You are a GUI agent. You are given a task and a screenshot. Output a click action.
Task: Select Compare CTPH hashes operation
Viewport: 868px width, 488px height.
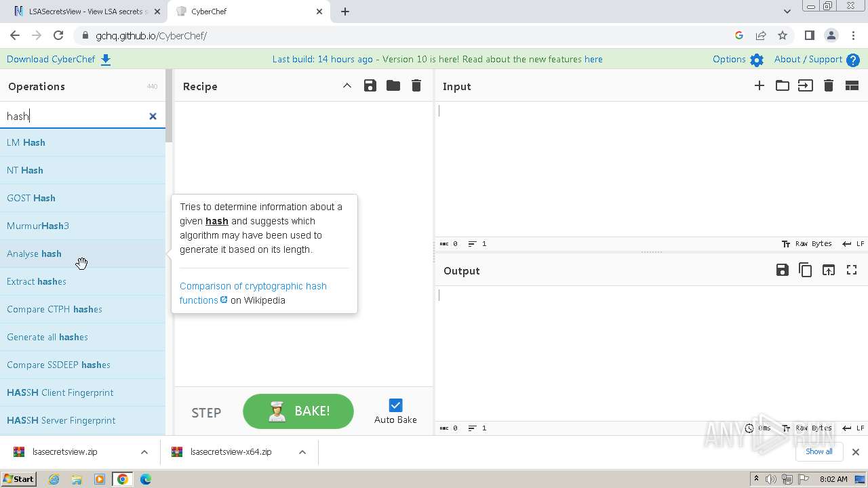[83, 309]
